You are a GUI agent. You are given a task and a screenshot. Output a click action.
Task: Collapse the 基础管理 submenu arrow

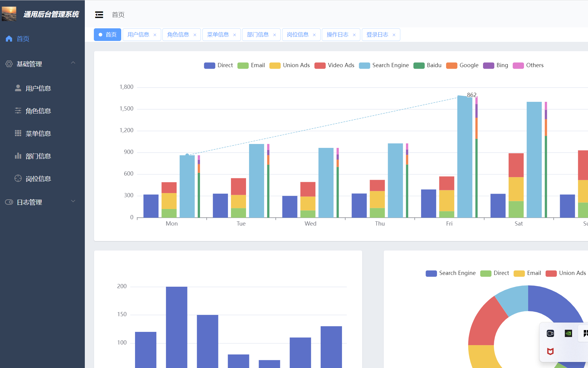(73, 63)
